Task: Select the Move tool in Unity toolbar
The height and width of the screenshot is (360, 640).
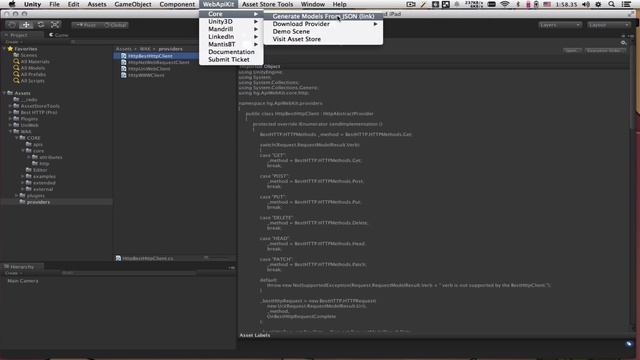Action: tap(26, 25)
